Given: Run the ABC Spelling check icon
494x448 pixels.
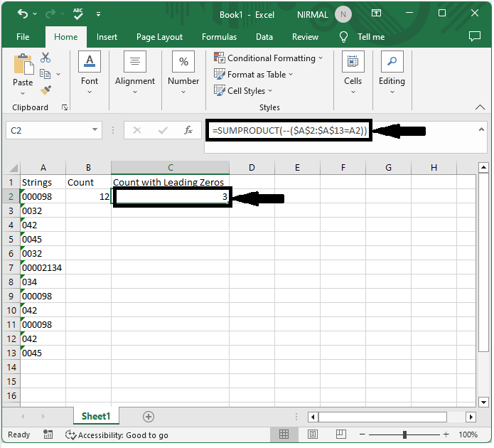Looking at the screenshot, I should click(77, 14).
